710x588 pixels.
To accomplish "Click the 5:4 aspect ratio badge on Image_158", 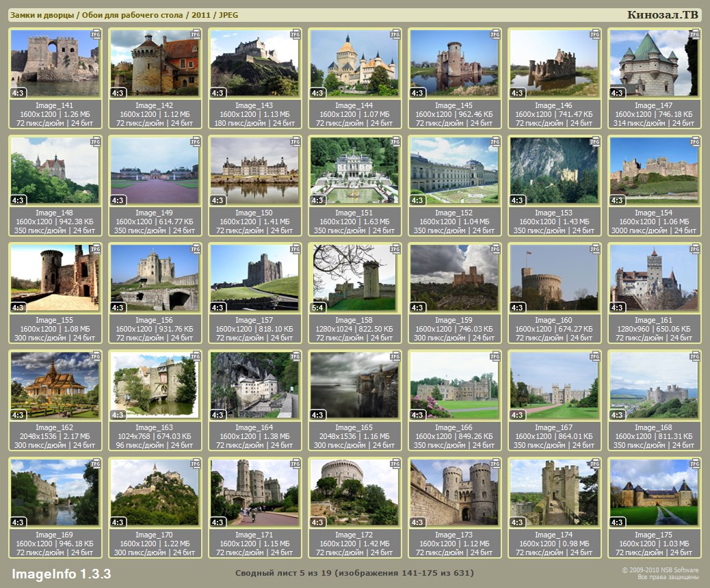I will tap(318, 308).
